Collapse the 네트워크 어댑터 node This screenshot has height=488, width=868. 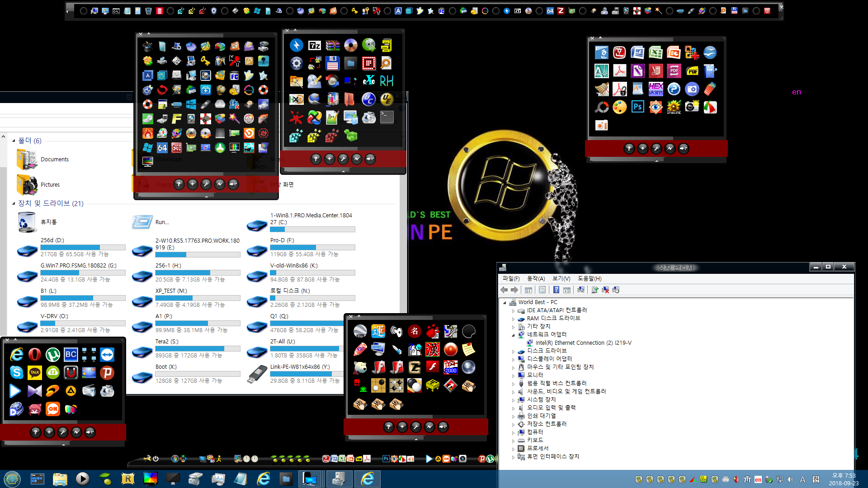(x=513, y=335)
